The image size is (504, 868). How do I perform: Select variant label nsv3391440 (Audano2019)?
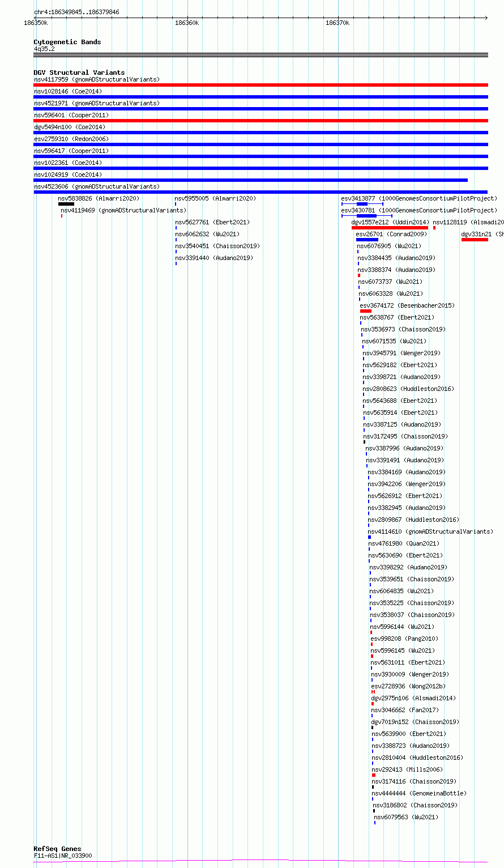[214, 258]
